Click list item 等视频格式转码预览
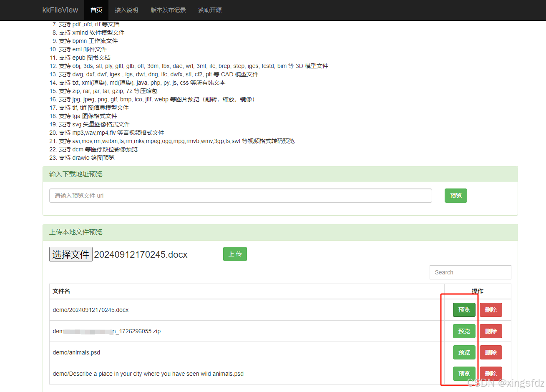546x392 pixels. tap(176, 141)
